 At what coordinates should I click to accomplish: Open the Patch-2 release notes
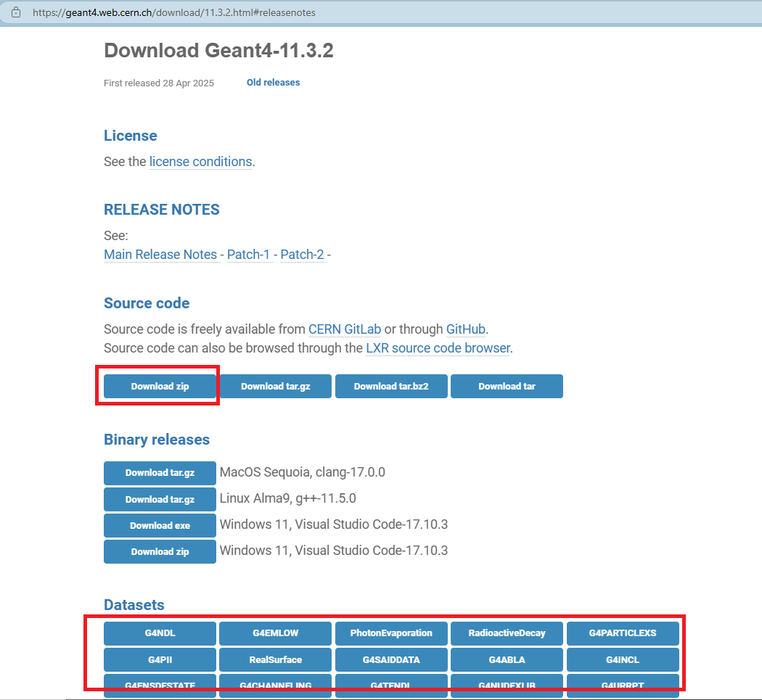coord(303,254)
